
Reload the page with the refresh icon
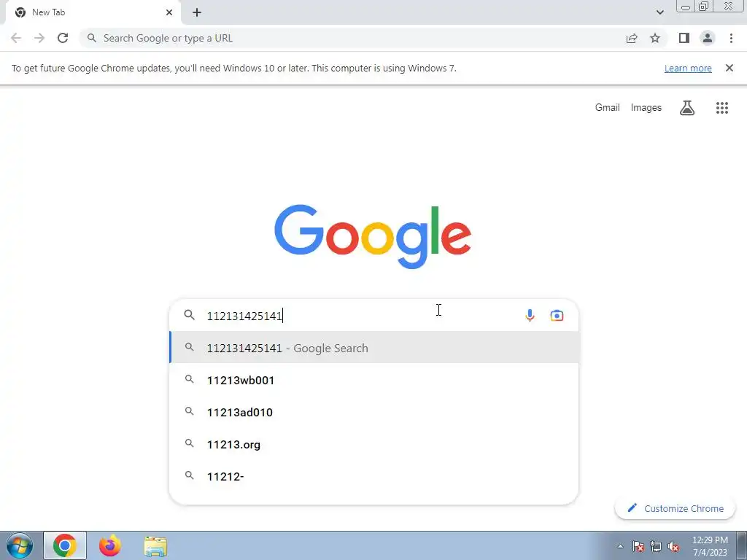63,38
